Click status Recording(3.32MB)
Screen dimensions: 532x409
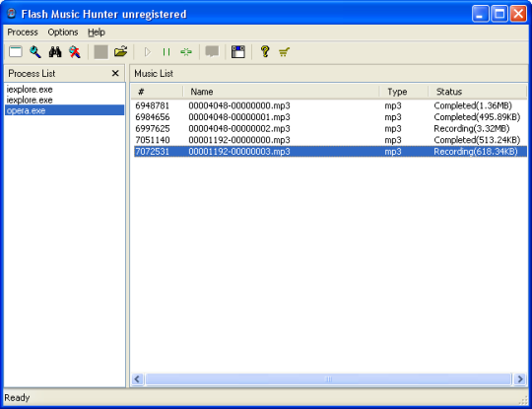click(472, 129)
